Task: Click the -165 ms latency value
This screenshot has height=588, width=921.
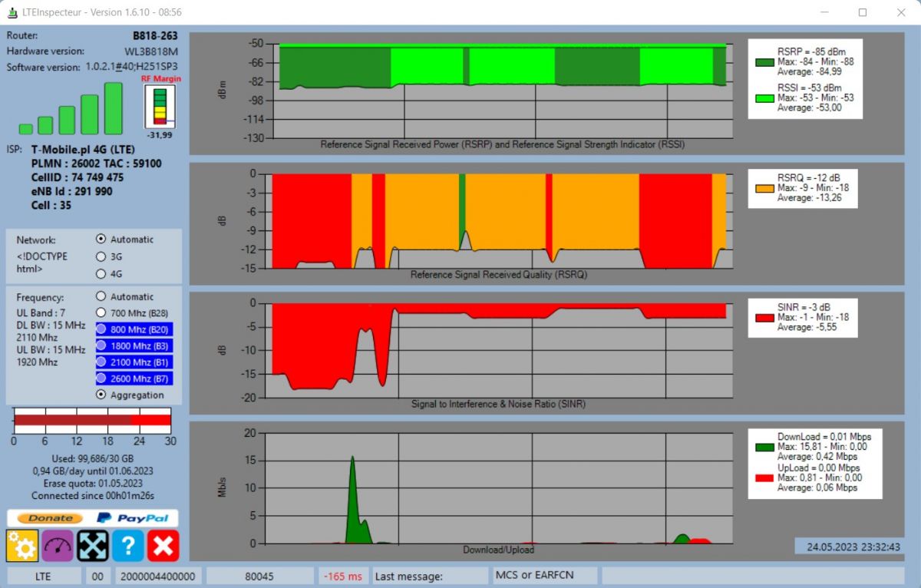Action: pos(343,576)
